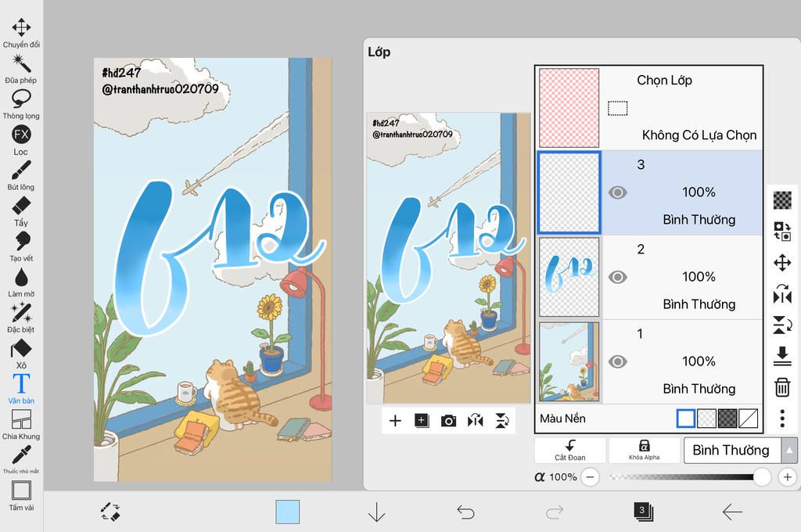801x532 pixels.
Task: Click the Màu Nền label
Action: click(562, 419)
